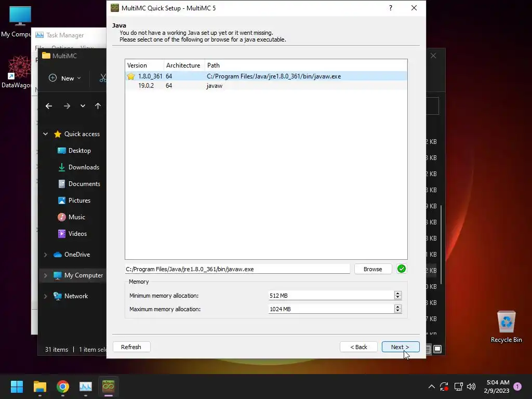The image size is (532, 399).
Task: Click the Cut scissors icon in Explorer
Action: (x=103, y=78)
